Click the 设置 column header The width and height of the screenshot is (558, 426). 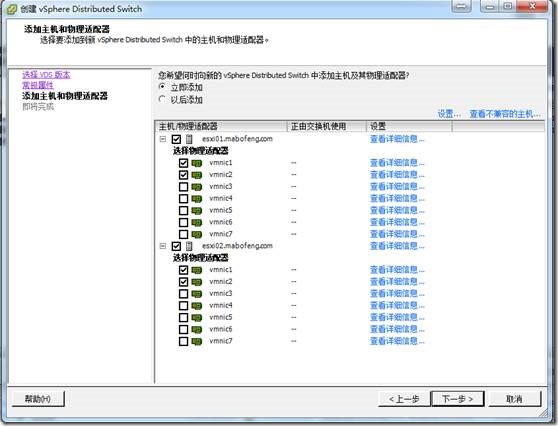[409, 126]
